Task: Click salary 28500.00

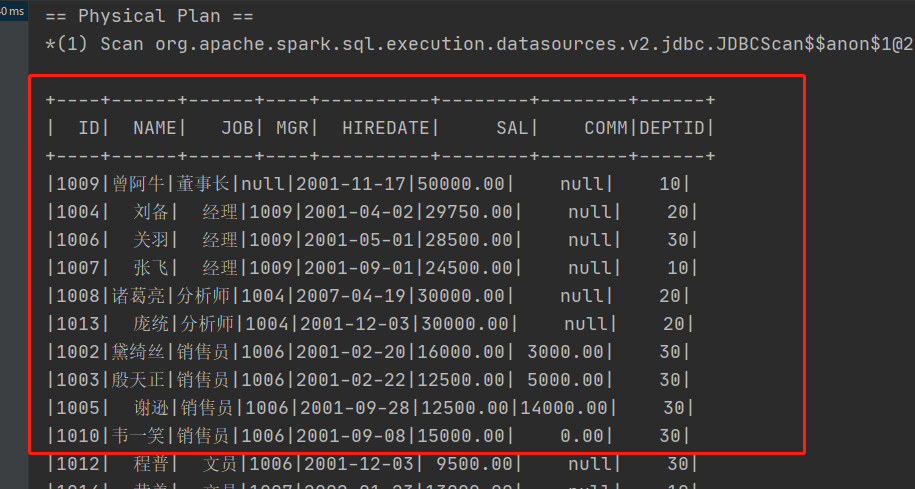Action: (x=469, y=240)
